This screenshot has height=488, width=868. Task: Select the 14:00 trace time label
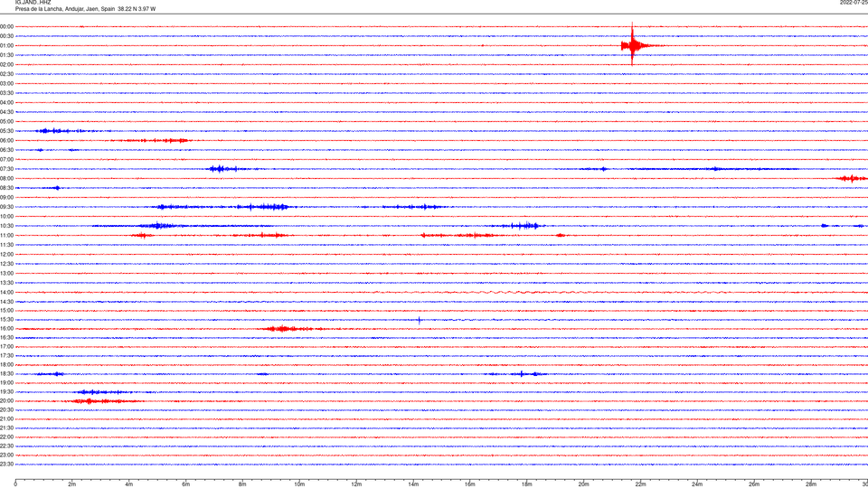6,292
